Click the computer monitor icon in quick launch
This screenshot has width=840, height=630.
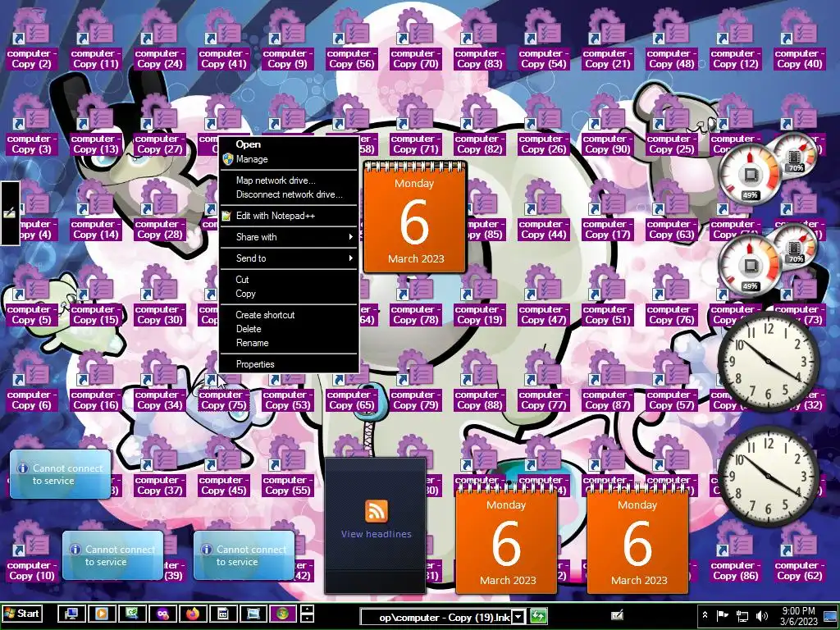coord(71,614)
